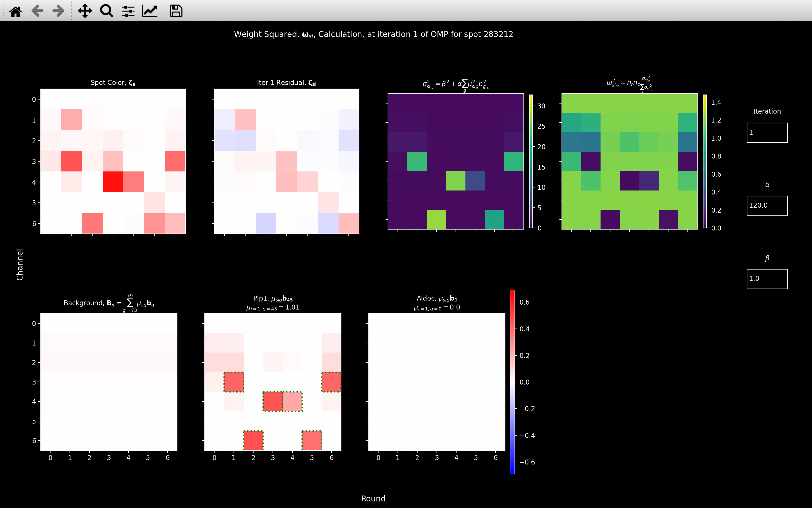
Task: Click the Plp1 subplot title
Action: click(273, 303)
